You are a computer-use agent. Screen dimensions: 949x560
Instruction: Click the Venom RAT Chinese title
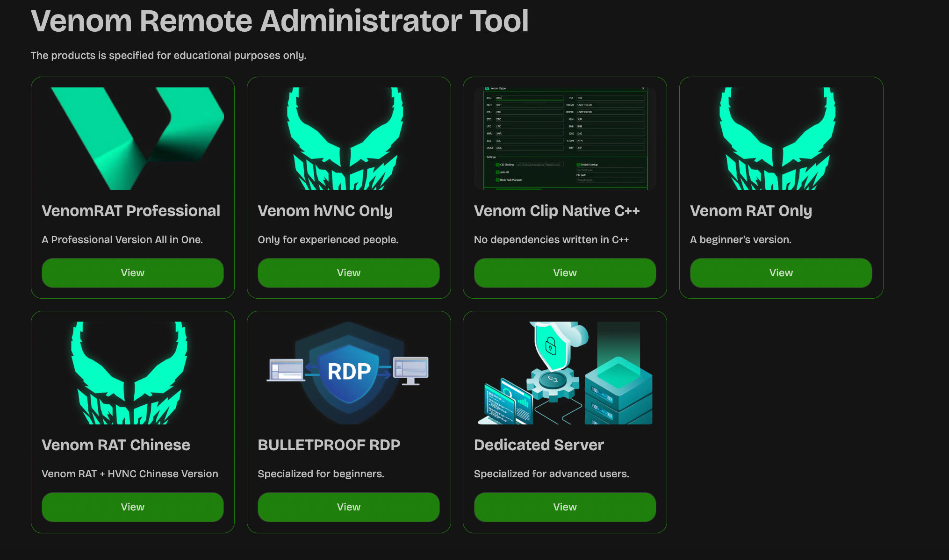[x=116, y=445]
